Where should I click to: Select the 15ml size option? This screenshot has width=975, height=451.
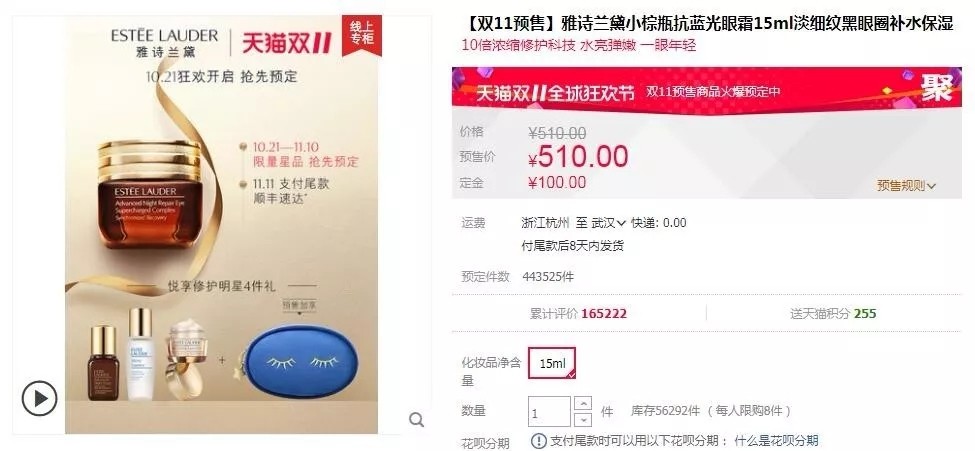[x=552, y=363]
